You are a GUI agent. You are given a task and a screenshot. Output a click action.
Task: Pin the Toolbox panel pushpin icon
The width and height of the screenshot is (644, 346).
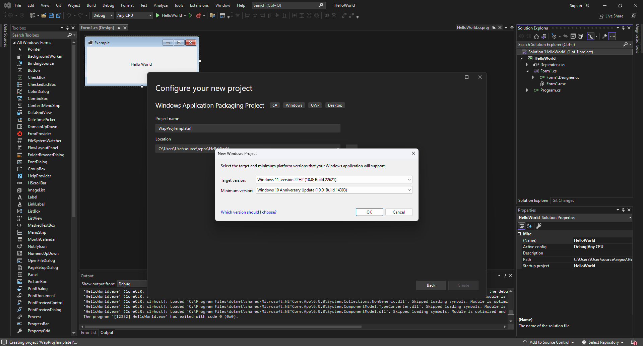pyautogui.click(x=67, y=28)
